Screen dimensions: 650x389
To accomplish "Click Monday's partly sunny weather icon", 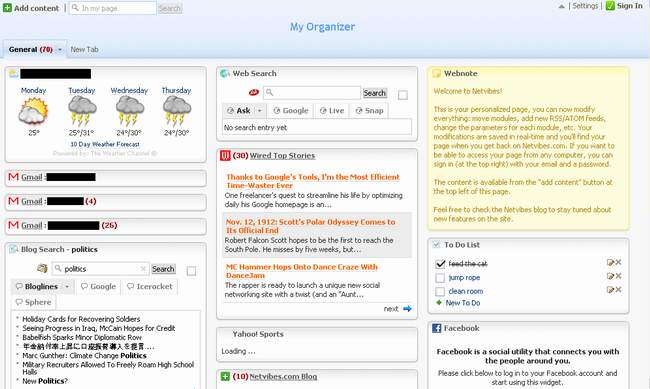I will pos(33,111).
